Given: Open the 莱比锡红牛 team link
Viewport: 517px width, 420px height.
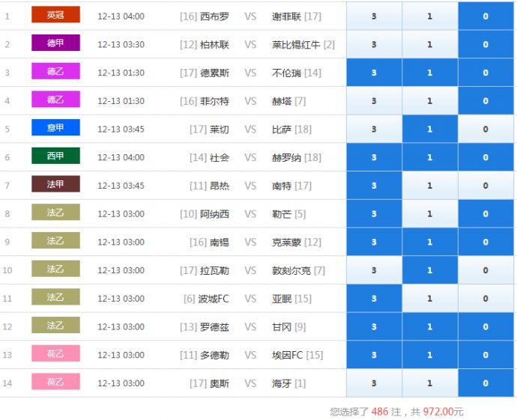Looking at the screenshot, I should [x=296, y=44].
